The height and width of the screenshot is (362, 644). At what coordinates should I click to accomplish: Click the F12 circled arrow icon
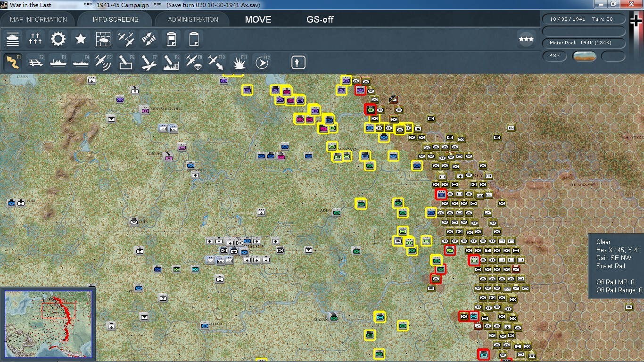262,62
